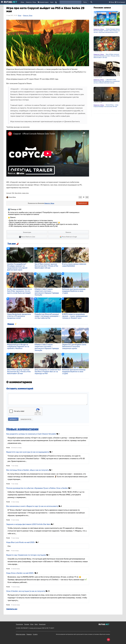
Task: Upvote the article with plus button
Action: point(87,197)
